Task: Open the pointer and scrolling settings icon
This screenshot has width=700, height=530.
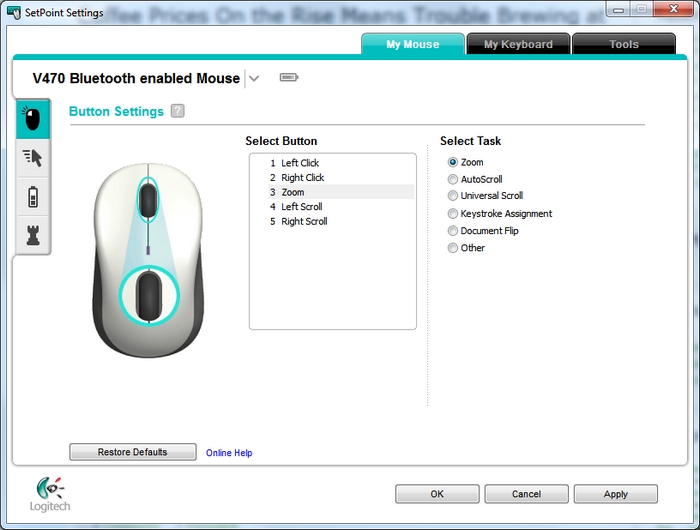Action: (33, 158)
